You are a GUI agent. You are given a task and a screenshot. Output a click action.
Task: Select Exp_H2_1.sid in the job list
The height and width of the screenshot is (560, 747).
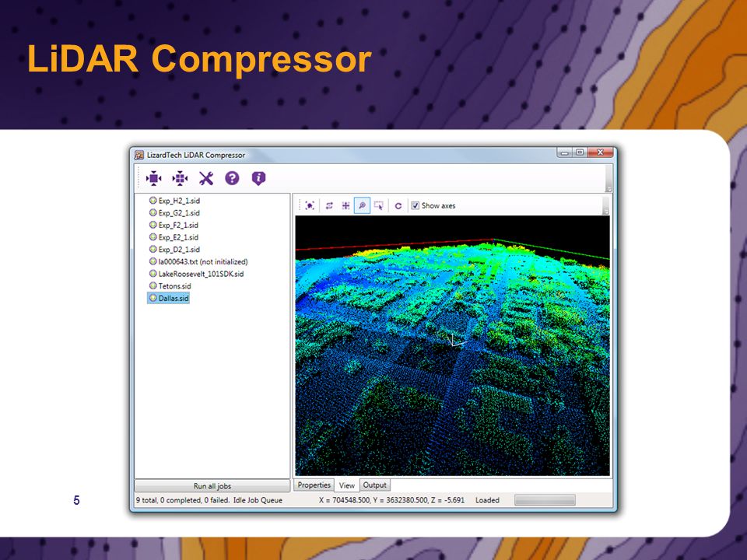point(174,201)
